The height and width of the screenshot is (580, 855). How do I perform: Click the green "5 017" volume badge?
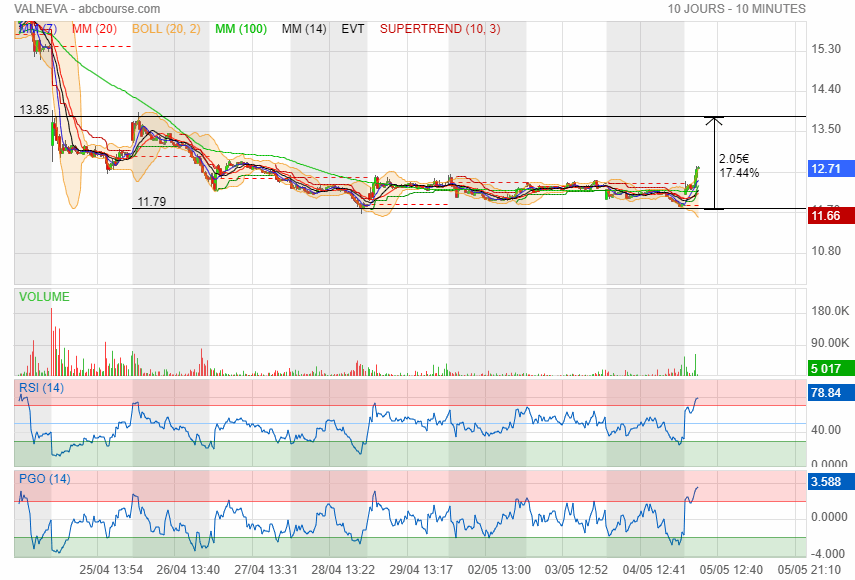pyautogui.click(x=831, y=368)
